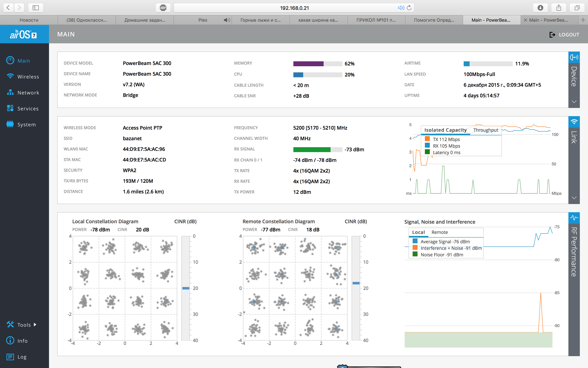This screenshot has width=588, height=368.
Task: Click the logout arrow icon
Action: click(x=552, y=35)
